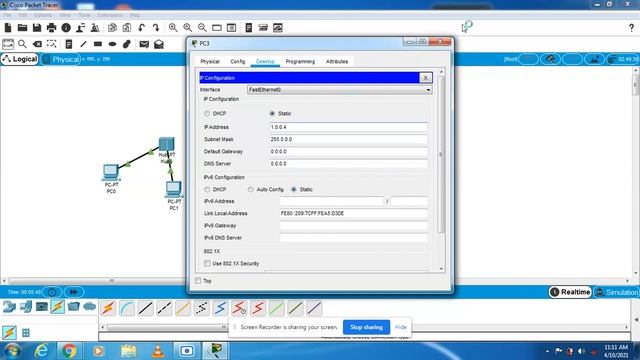This screenshot has height=360, width=640.
Task: Click the Redo arrow icon
Action: point(156,28)
